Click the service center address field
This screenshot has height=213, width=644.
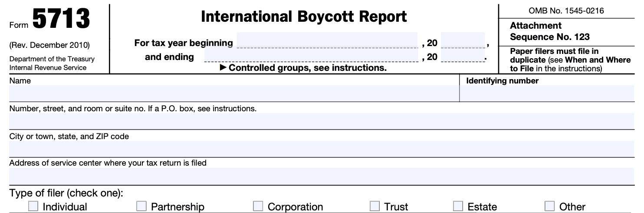321,176
